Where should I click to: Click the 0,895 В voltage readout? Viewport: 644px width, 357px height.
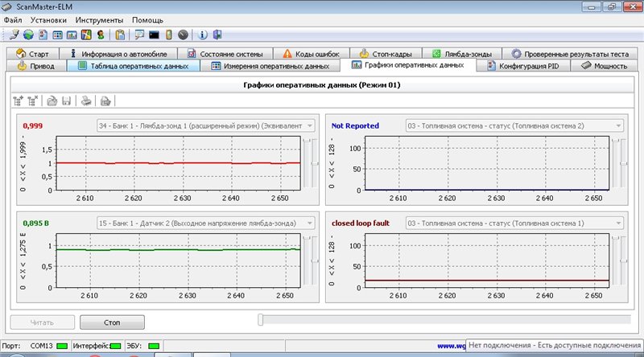click(x=35, y=224)
